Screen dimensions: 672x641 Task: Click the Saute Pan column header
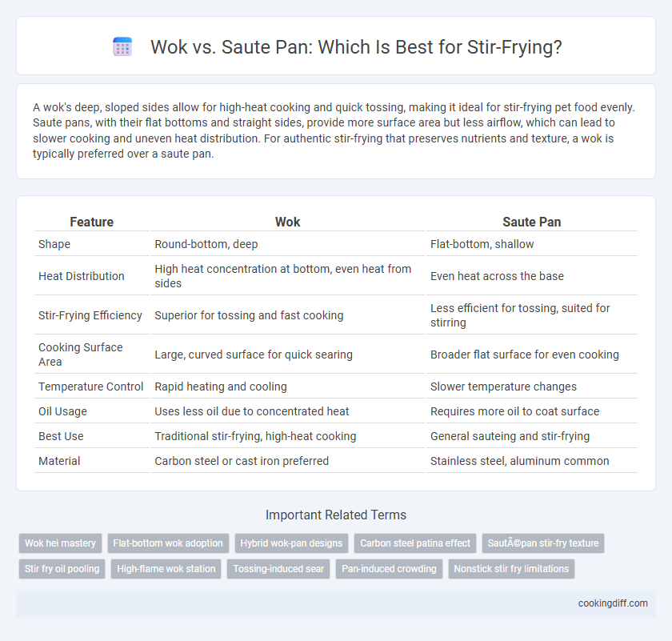point(531,222)
